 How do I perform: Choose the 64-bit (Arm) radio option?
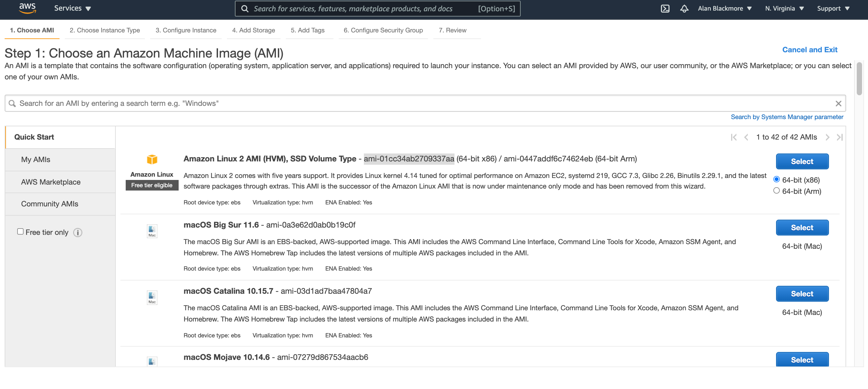[776, 191]
